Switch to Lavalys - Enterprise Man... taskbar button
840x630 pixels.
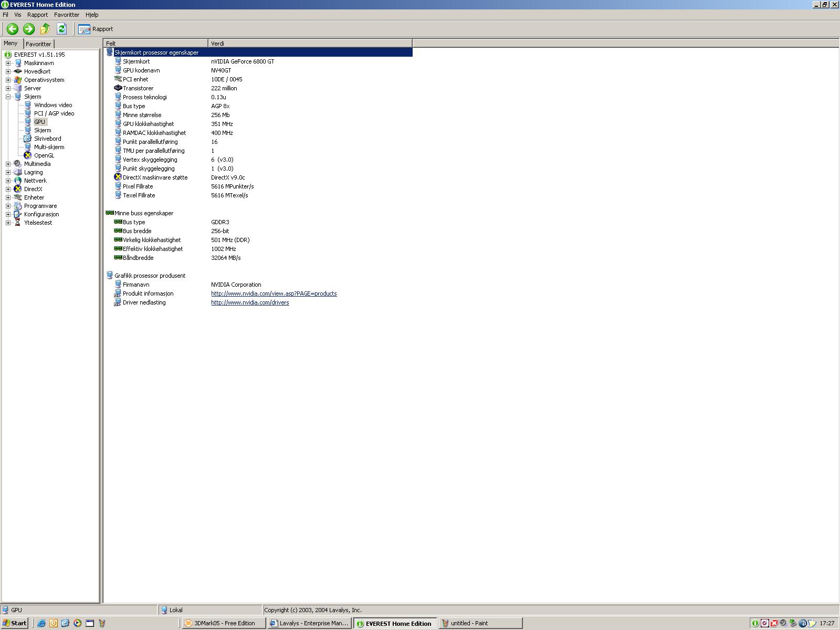(x=309, y=623)
